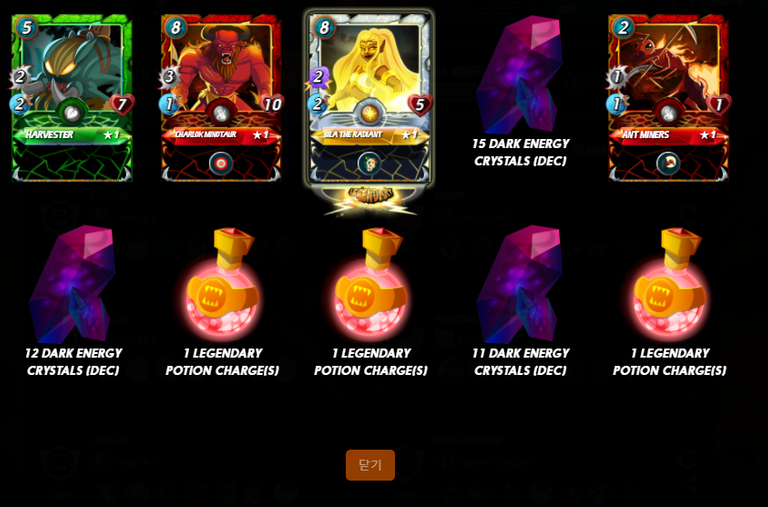Click the Harvester card
Image resolution: width=768 pixels, height=507 pixels.
pyautogui.click(x=72, y=98)
